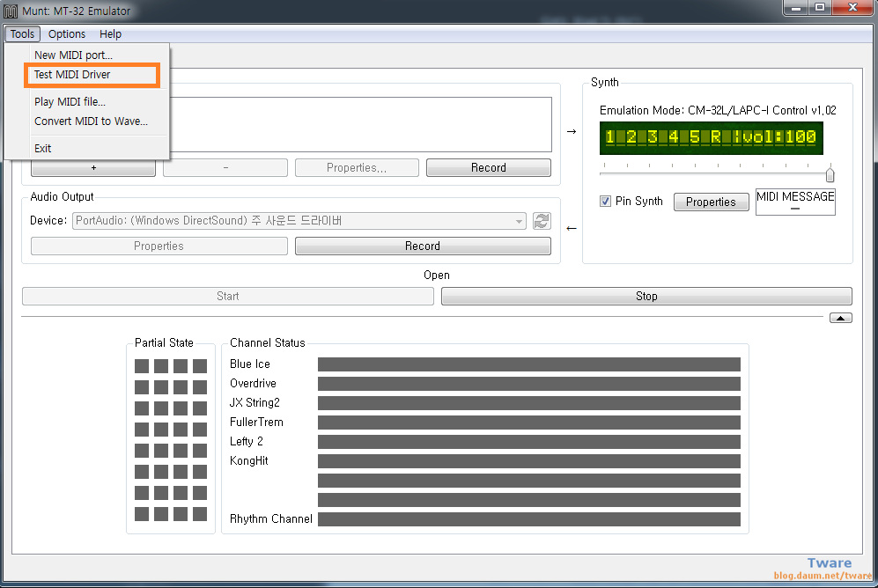Collapse details with the up-arrow button
Screen dimensions: 878x588
(840, 318)
